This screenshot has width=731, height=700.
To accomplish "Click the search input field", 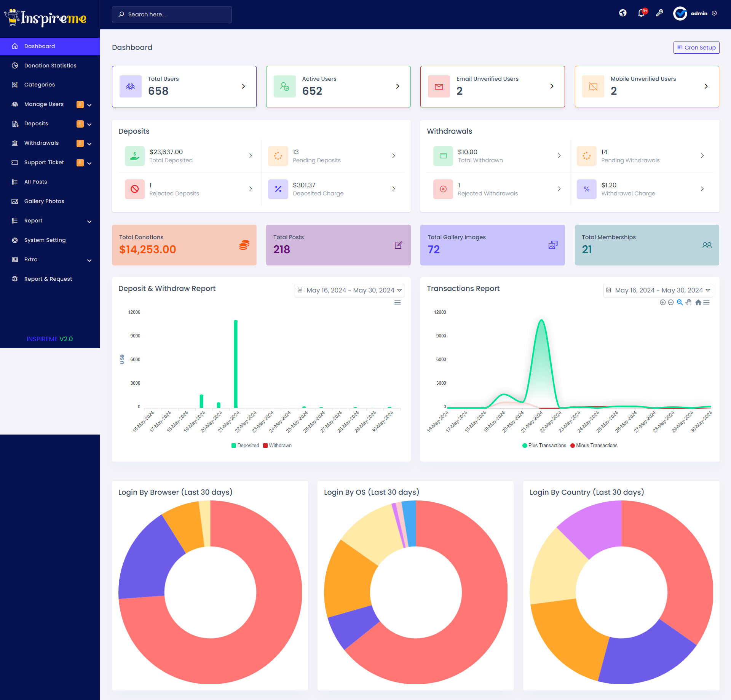I will [x=171, y=14].
